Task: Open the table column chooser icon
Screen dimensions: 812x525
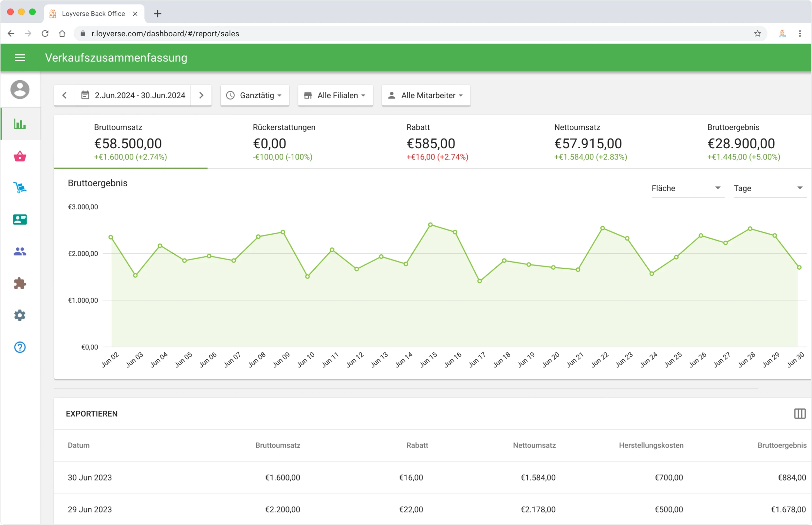Action: pyautogui.click(x=800, y=413)
